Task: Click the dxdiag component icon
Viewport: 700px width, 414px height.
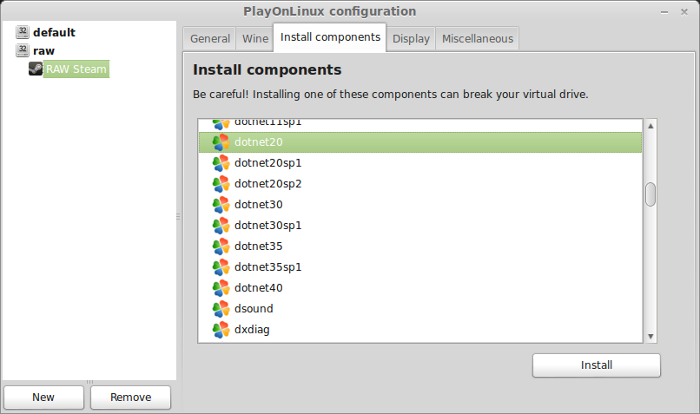Action: coord(221,330)
